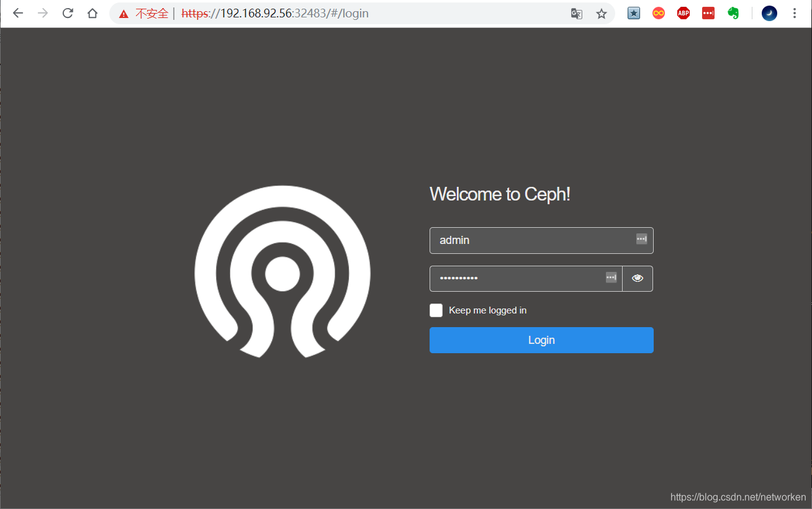The height and width of the screenshot is (509, 812).
Task: Click the translate page icon in the address bar
Action: tap(577, 14)
